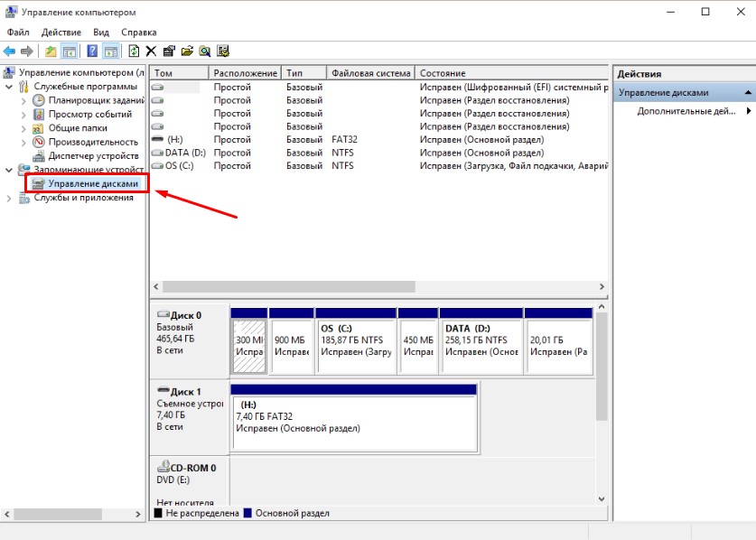Open Дополнительные действия in Actions pane
Image resolution: width=756 pixels, height=540 pixels.
point(686,111)
